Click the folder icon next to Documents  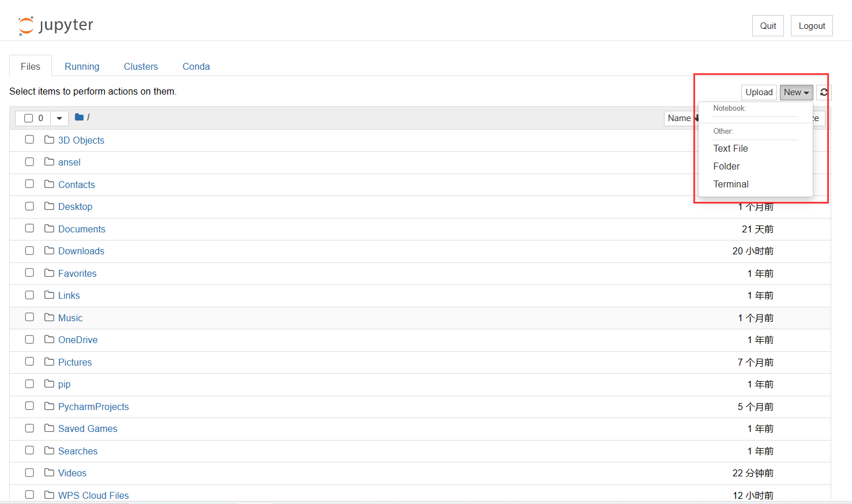click(x=49, y=228)
